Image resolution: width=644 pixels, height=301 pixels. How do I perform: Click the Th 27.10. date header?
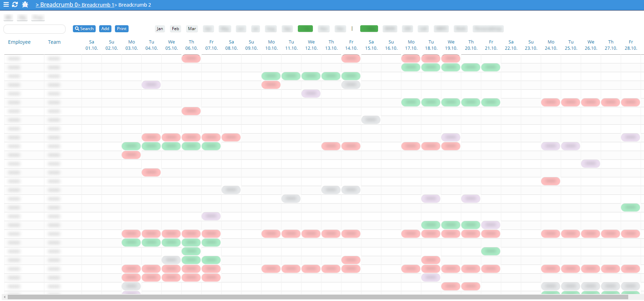[x=611, y=45]
